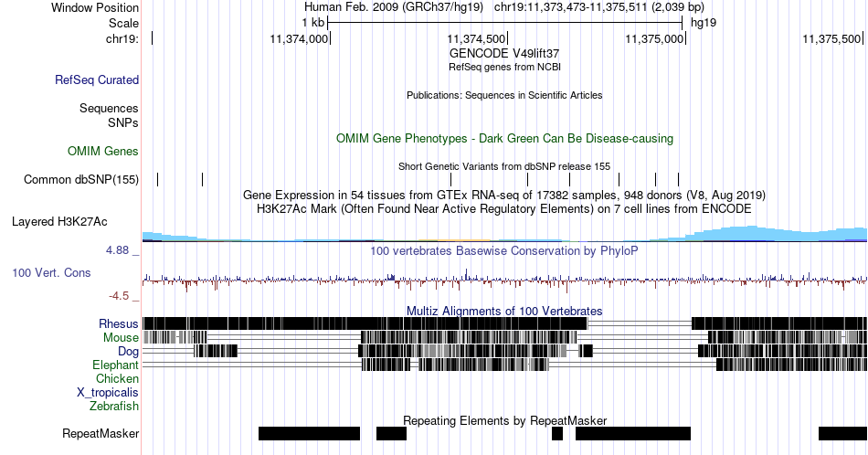Click the Scale label
868x455 pixels.
coord(123,23)
